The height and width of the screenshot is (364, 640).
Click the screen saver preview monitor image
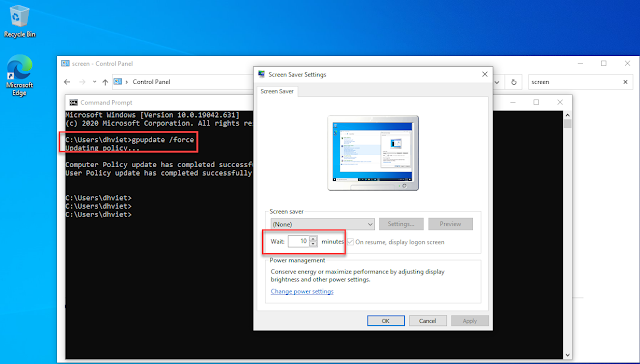[x=373, y=153]
